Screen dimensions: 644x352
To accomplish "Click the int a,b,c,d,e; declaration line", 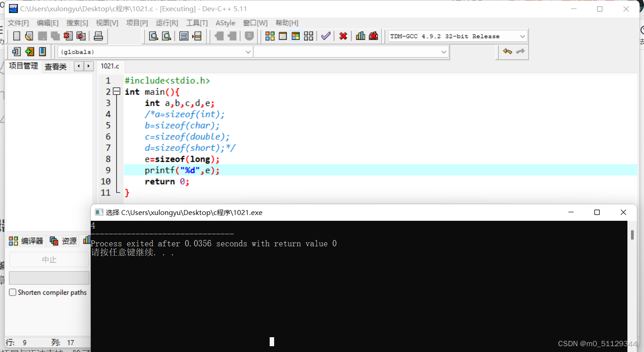I will coord(180,103).
